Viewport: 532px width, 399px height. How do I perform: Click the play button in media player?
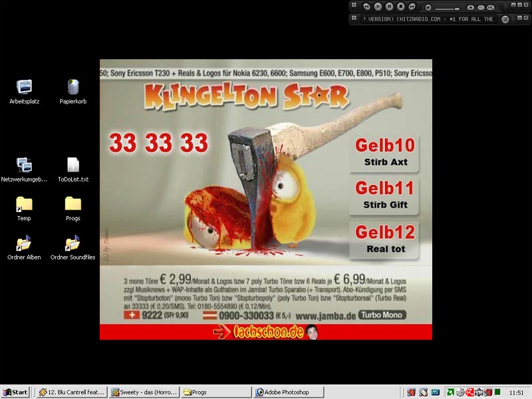point(378,7)
